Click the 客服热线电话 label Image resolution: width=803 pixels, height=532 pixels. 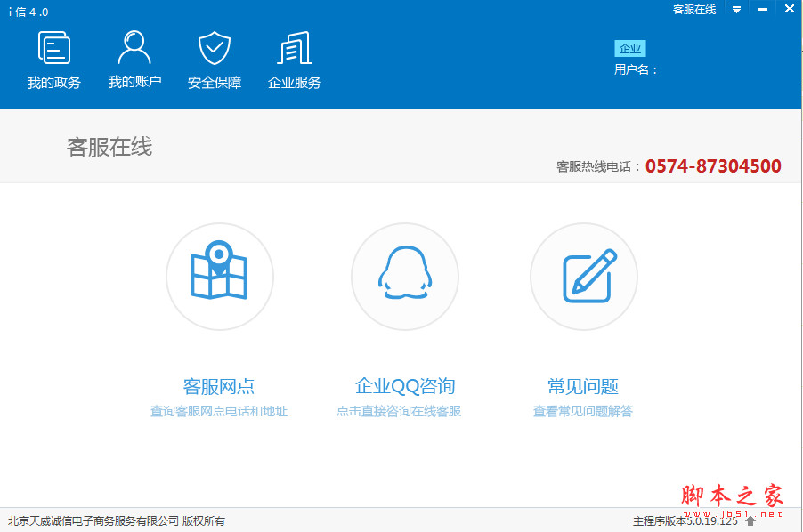[597, 166]
